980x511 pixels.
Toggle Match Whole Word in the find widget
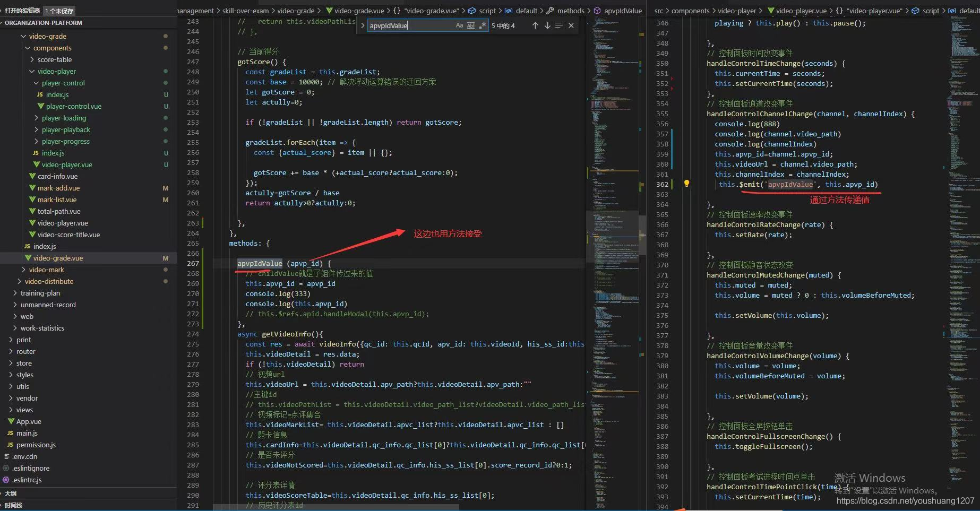coord(471,25)
